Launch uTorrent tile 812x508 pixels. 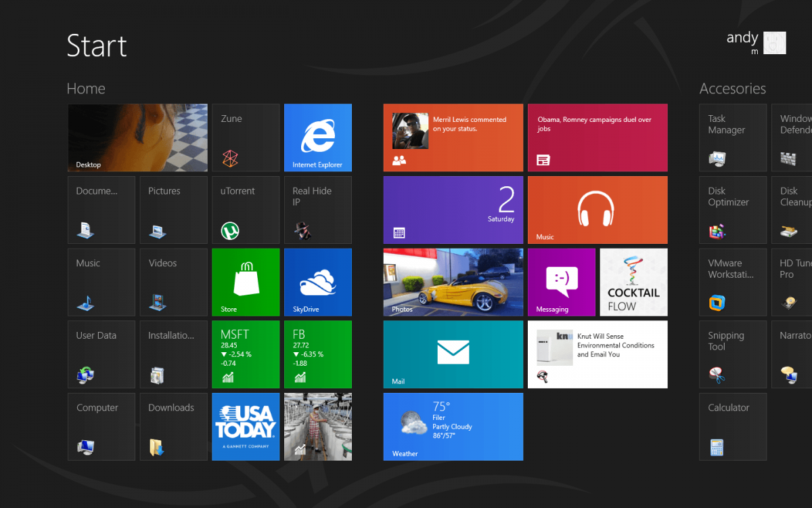point(246,210)
